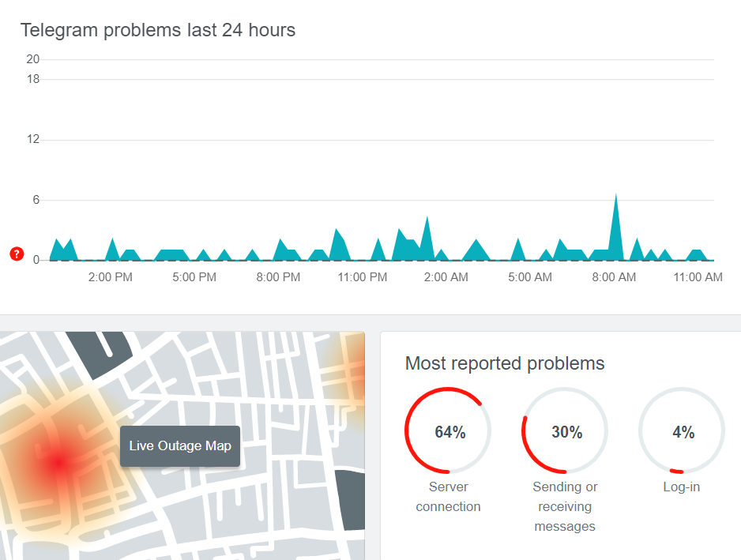Select the Log-in problem label
The height and width of the screenshot is (560, 741).
681,487
